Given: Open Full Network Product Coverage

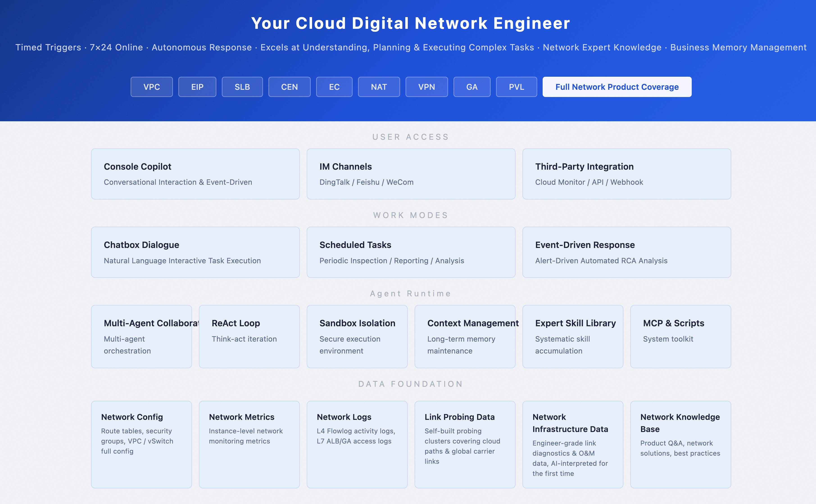Looking at the screenshot, I should coord(617,87).
